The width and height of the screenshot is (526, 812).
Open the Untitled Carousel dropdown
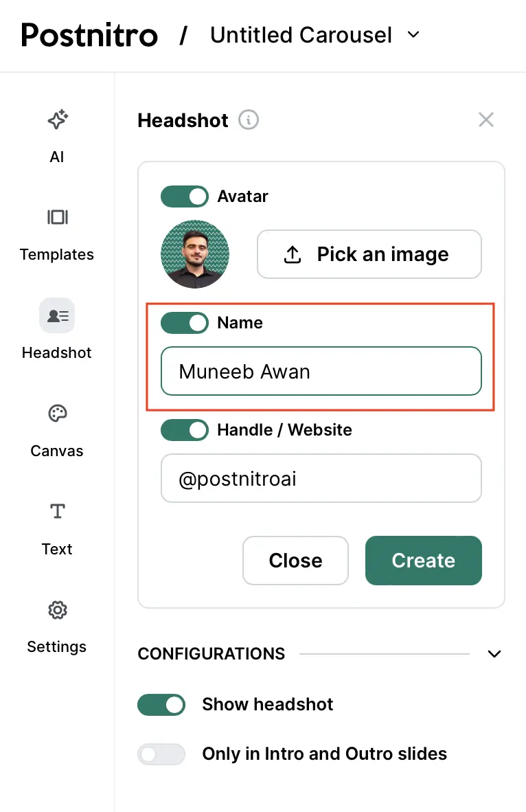(x=413, y=34)
